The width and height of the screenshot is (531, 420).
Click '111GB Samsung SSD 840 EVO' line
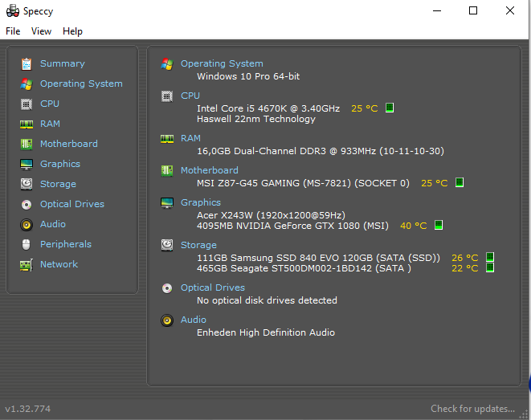tap(318, 258)
